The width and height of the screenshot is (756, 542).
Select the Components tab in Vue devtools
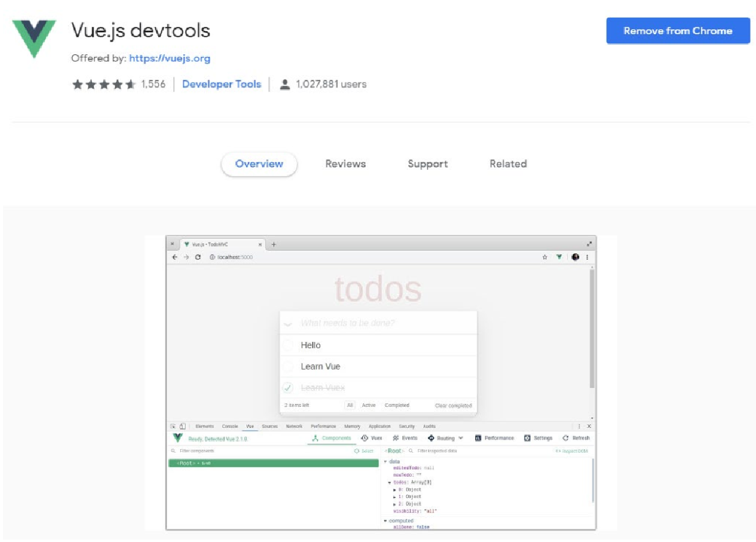(x=332, y=438)
